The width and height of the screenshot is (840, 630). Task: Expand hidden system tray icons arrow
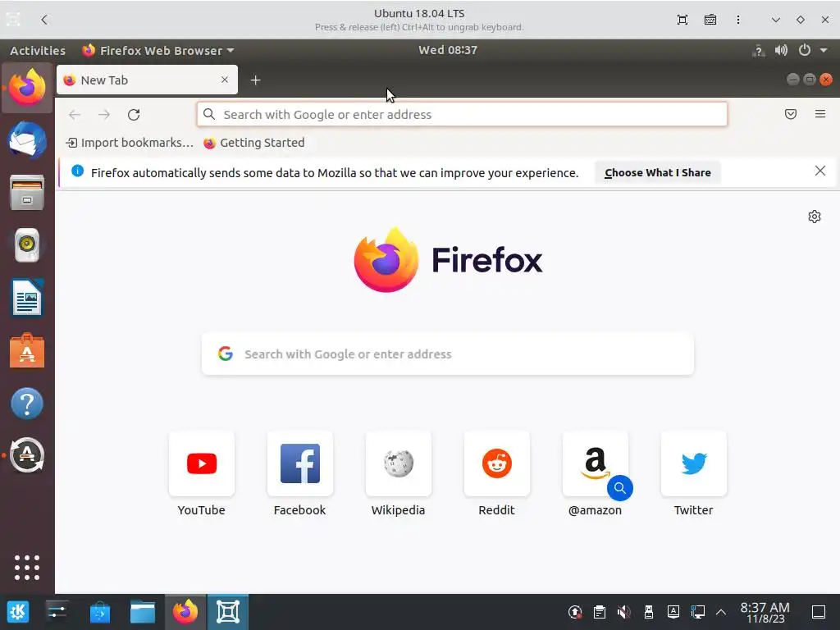pos(721,612)
